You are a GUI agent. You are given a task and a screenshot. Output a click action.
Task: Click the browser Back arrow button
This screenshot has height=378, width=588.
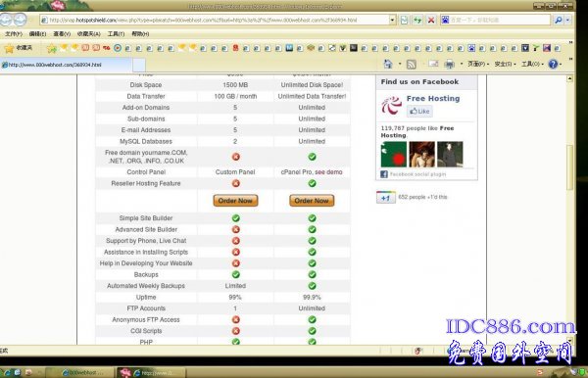[x=6, y=20]
